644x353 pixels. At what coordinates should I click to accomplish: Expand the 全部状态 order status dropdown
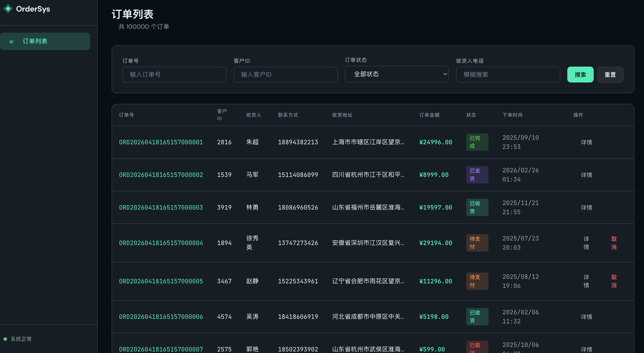pyautogui.click(x=397, y=74)
